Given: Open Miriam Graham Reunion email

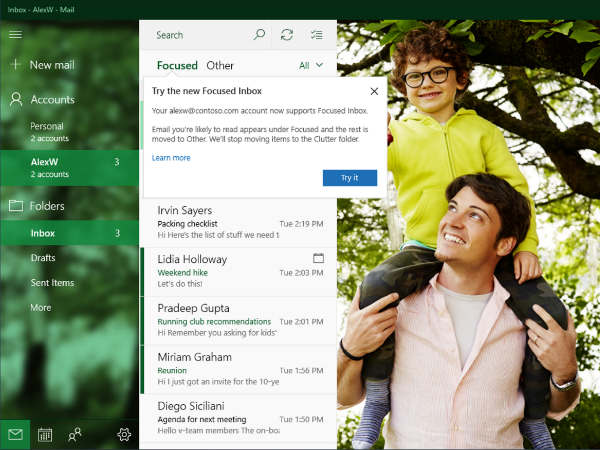Looking at the screenshot, I should tap(239, 370).
